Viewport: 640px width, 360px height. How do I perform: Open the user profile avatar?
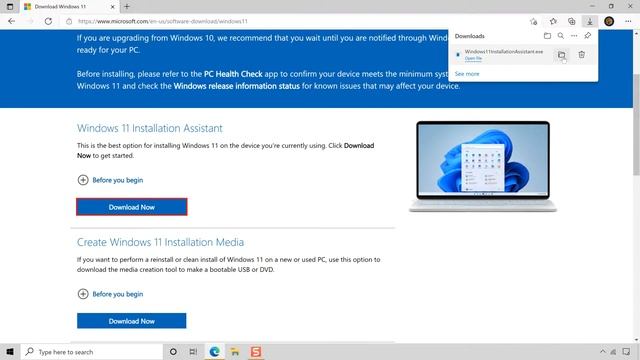[609, 21]
